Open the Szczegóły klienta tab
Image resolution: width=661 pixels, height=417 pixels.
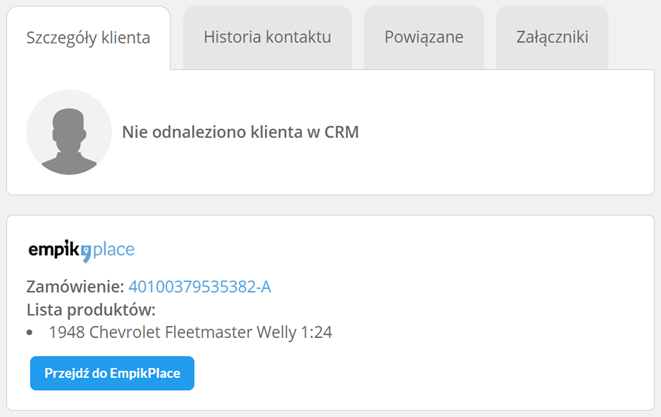coord(88,38)
